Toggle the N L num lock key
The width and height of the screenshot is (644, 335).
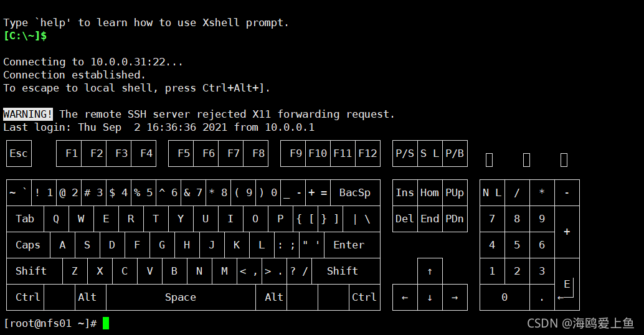(x=492, y=192)
